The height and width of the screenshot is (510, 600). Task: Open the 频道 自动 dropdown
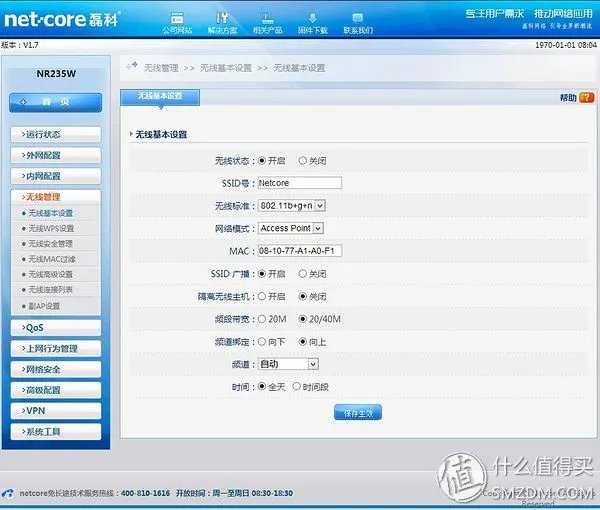288,364
